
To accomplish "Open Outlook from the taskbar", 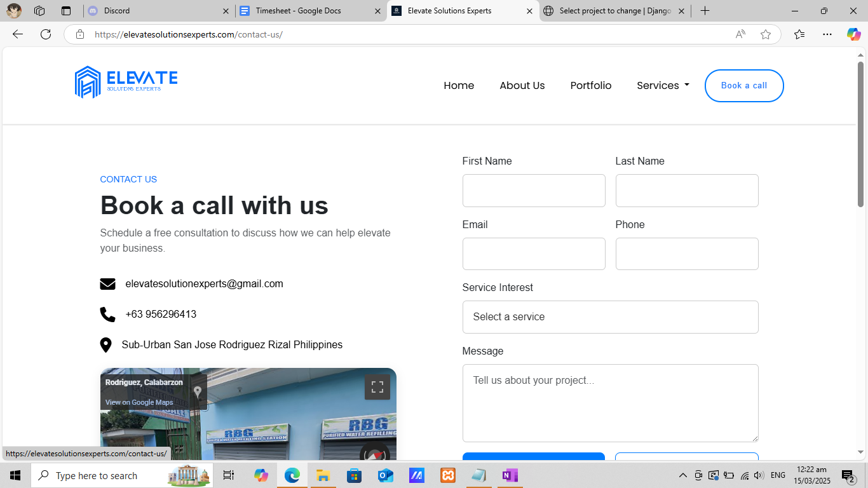I will click(385, 475).
